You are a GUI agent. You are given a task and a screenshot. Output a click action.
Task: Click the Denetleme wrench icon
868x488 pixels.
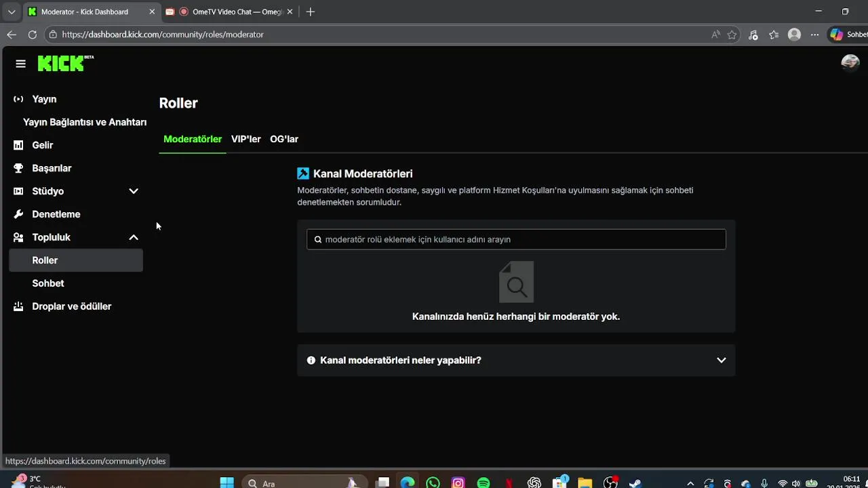[x=18, y=214]
